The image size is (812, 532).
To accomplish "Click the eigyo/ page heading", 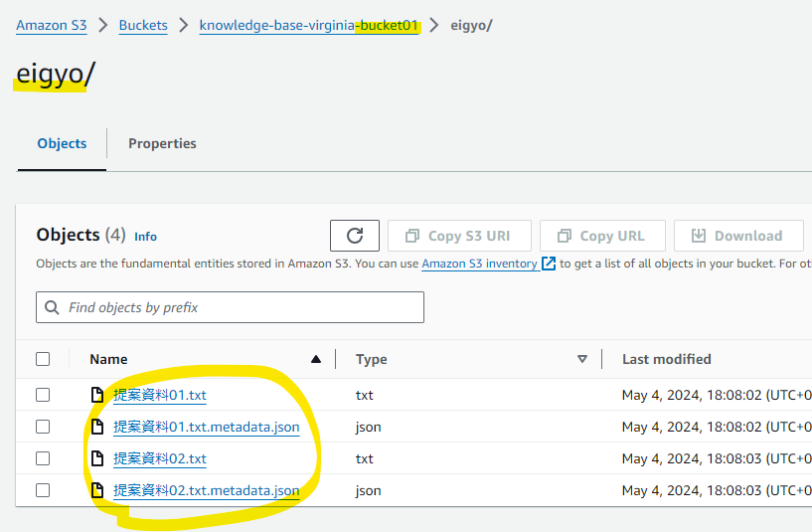I will pyautogui.click(x=56, y=74).
